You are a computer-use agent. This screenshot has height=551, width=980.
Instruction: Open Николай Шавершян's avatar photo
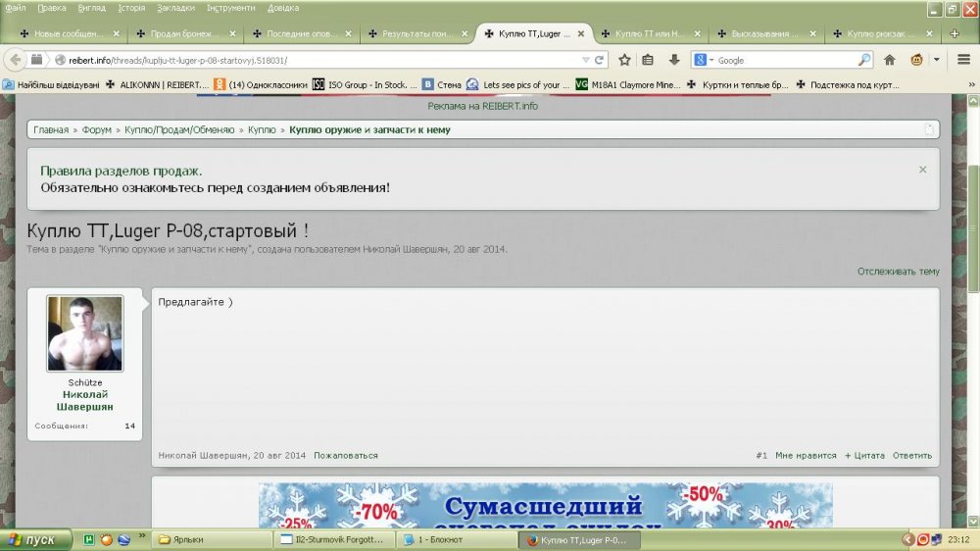point(85,333)
